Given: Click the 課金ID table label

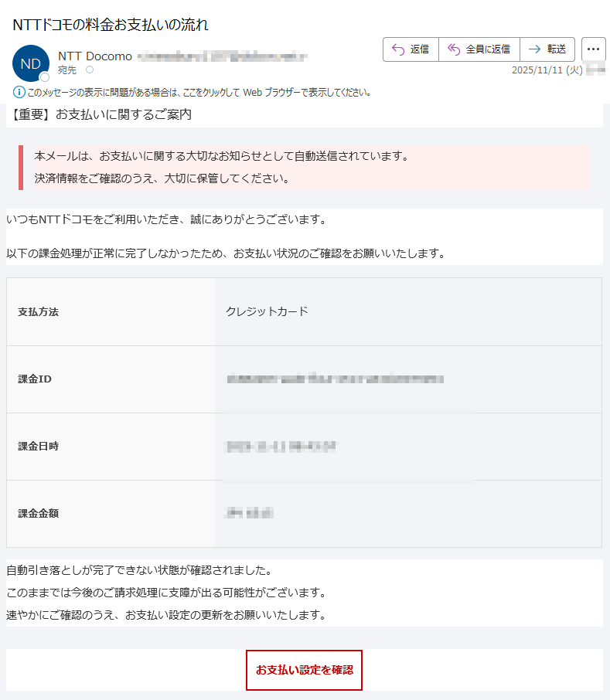Looking at the screenshot, I should click(x=35, y=379).
